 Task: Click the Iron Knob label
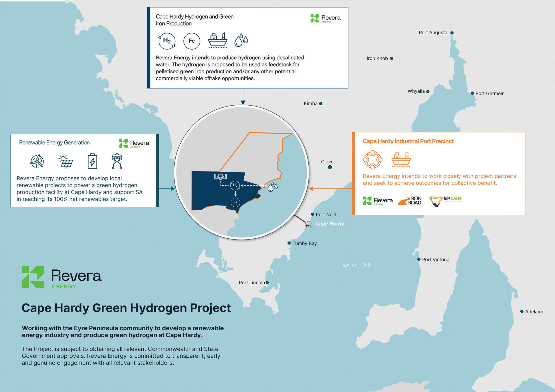click(x=377, y=58)
